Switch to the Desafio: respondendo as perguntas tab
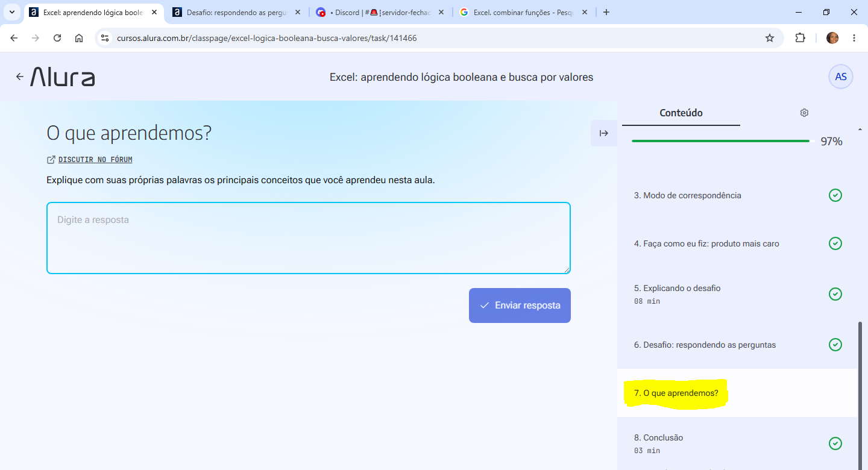The width and height of the screenshot is (868, 470). coord(237,12)
